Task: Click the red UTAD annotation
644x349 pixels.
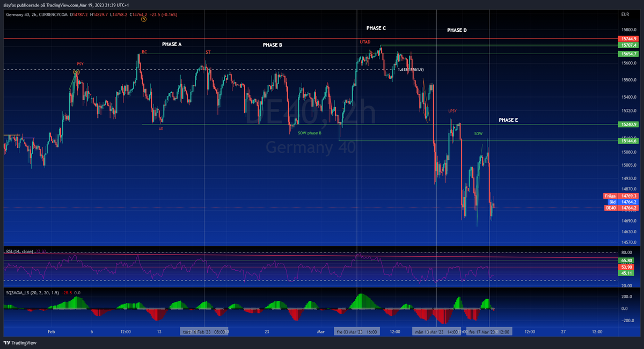Action: coord(365,42)
